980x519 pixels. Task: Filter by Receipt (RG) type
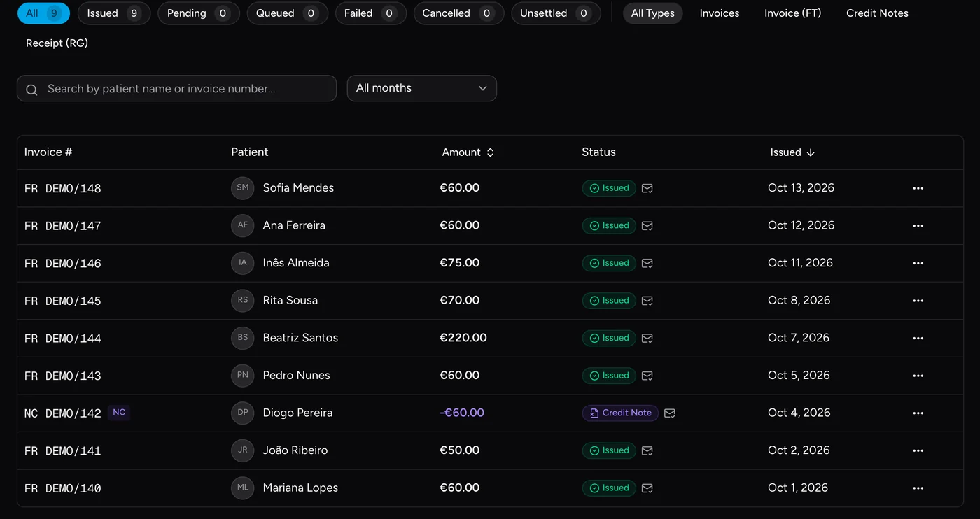pyautogui.click(x=57, y=43)
